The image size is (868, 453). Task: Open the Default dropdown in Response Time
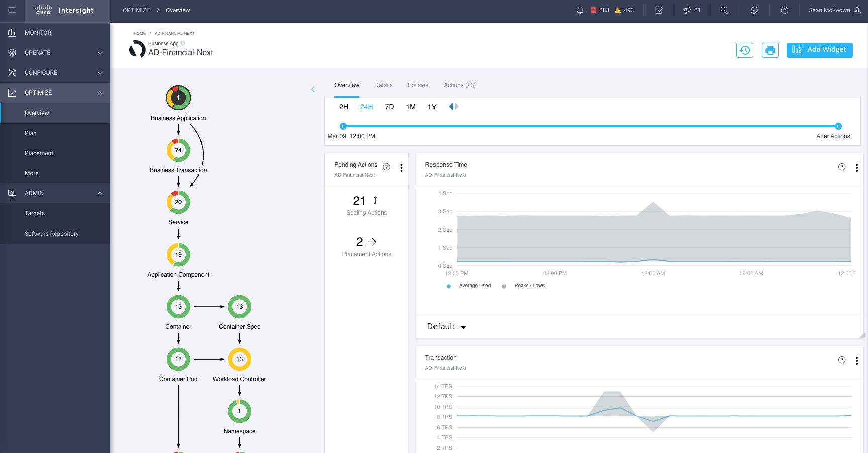[x=446, y=327]
